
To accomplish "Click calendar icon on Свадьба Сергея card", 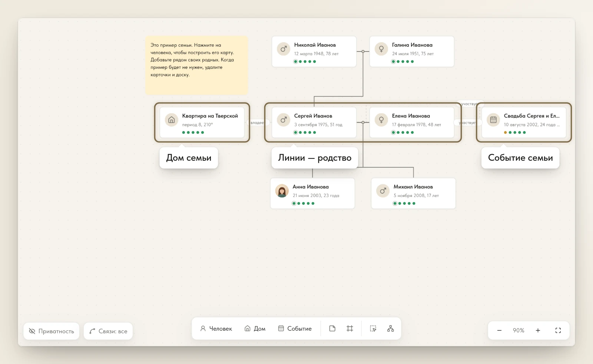I will pyautogui.click(x=493, y=120).
